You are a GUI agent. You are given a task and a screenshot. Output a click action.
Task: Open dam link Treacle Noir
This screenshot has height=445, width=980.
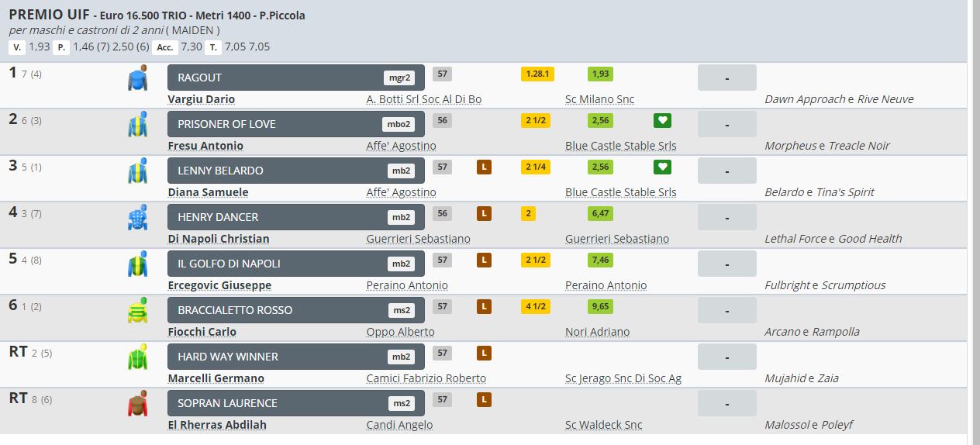click(859, 146)
